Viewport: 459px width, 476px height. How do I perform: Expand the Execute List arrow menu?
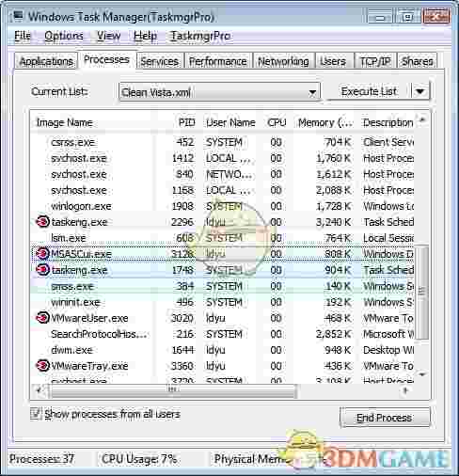coord(420,91)
